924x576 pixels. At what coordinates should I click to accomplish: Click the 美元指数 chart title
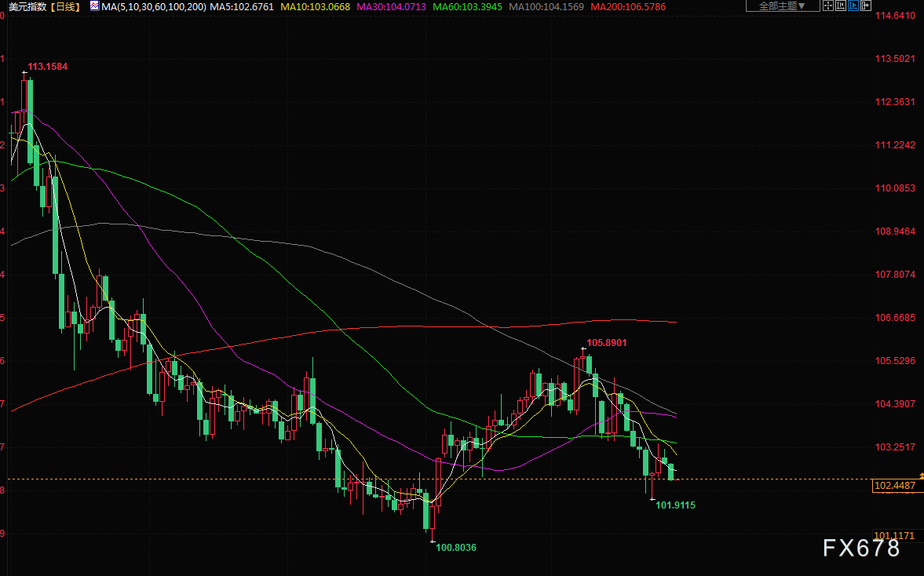(x=28, y=7)
